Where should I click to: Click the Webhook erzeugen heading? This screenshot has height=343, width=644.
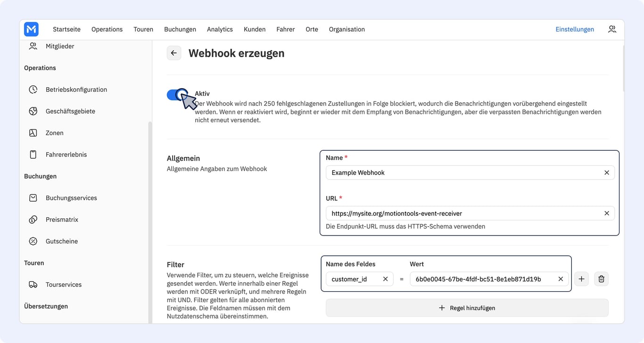[x=237, y=53]
